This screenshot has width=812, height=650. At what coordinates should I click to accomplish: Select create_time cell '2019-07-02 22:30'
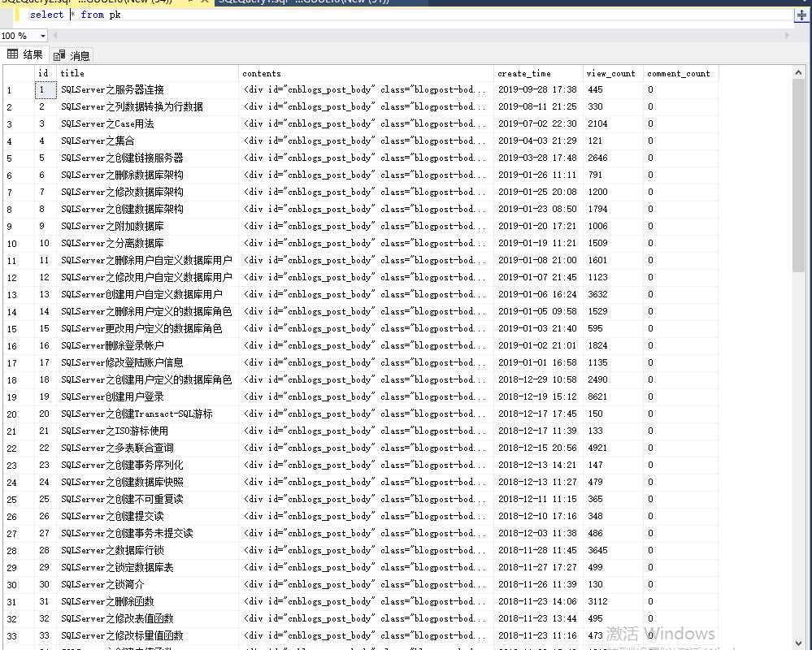pyautogui.click(x=539, y=123)
